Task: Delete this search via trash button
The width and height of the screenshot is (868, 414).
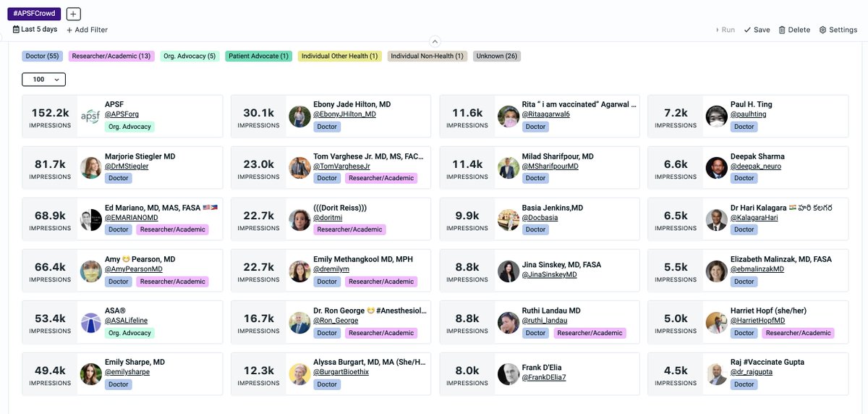Action: pyautogui.click(x=794, y=30)
